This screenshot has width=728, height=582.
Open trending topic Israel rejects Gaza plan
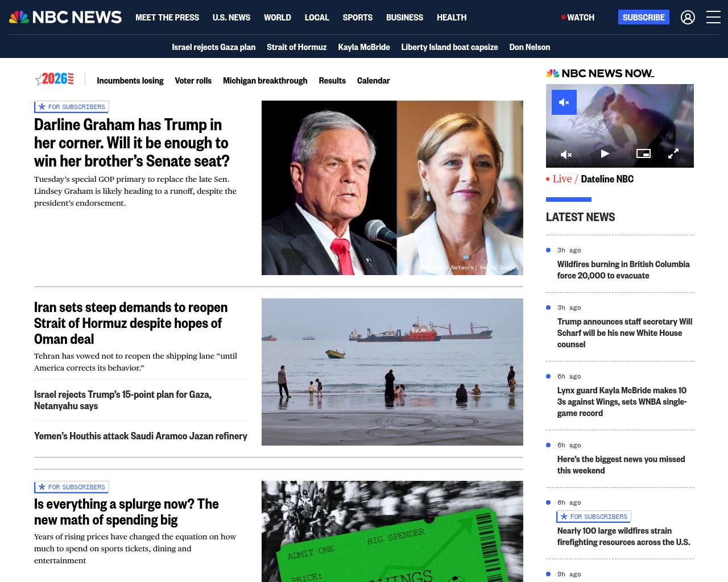click(x=214, y=47)
